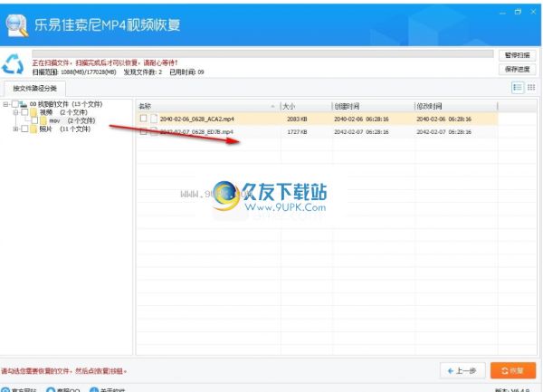Select the 照片 (11个文件) tree label
The height and width of the screenshot is (392, 543).
click(x=65, y=129)
